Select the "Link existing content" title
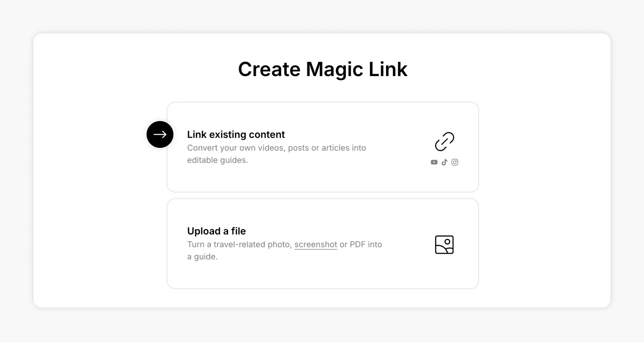The height and width of the screenshot is (342, 644). [236, 134]
